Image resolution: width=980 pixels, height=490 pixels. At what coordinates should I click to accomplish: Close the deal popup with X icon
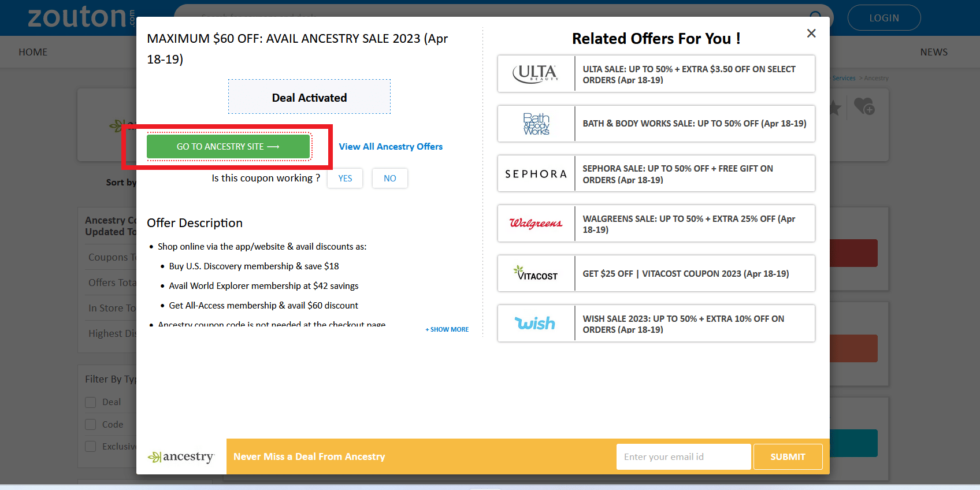(x=811, y=34)
